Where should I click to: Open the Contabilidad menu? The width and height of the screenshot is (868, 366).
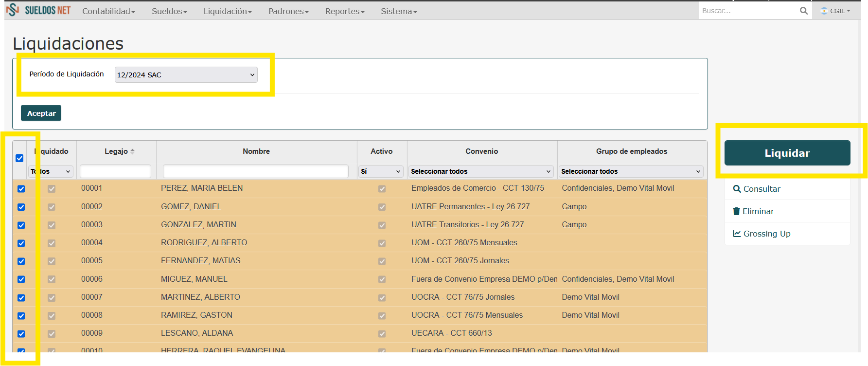(x=108, y=11)
